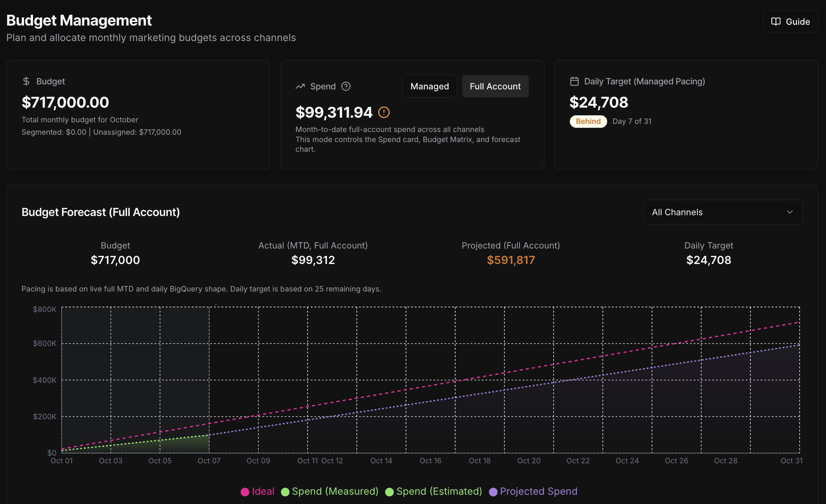
Task: Click the purple Projected Spend legend dot
Action: click(493, 492)
